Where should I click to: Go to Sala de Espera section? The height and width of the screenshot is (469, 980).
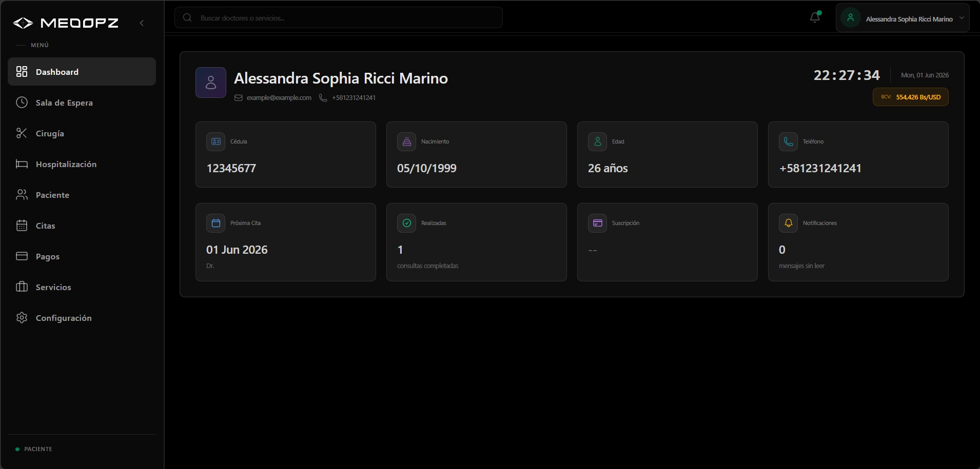click(x=82, y=103)
